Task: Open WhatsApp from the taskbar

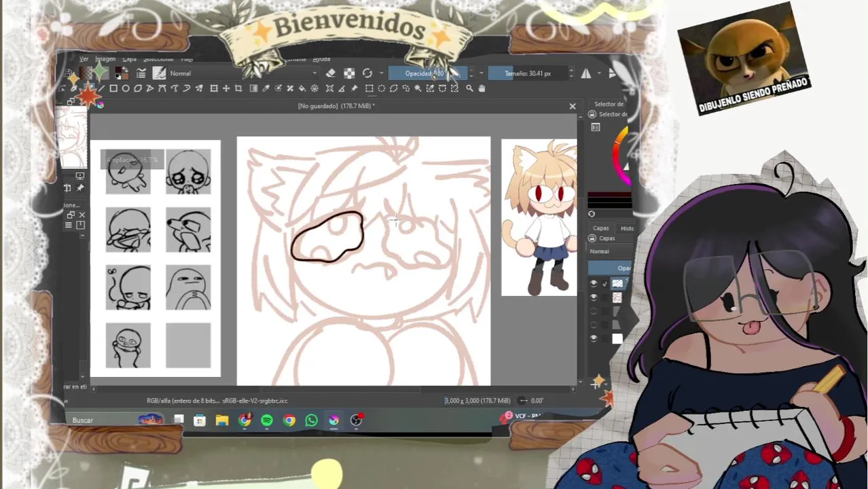Action: pos(311,420)
